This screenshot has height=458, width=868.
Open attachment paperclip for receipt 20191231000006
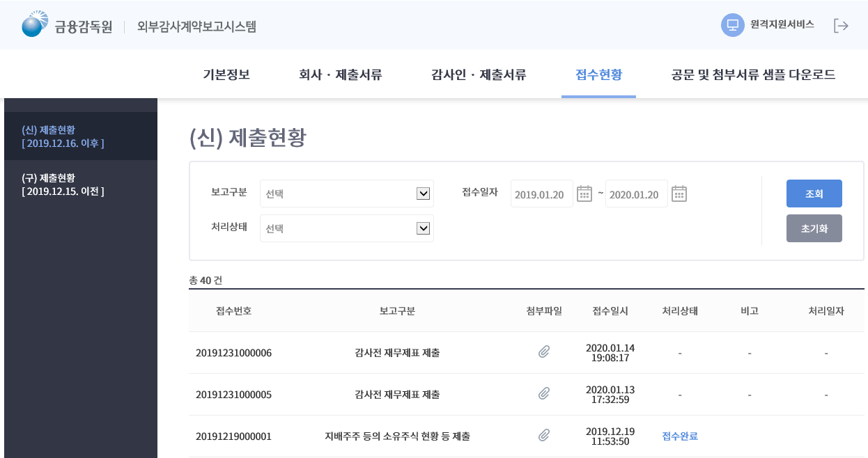(544, 352)
